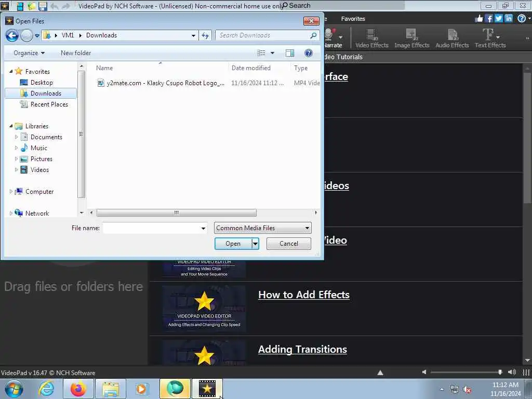Expand the Open button split arrow
This screenshot has width=532, height=399.
(x=255, y=244)
